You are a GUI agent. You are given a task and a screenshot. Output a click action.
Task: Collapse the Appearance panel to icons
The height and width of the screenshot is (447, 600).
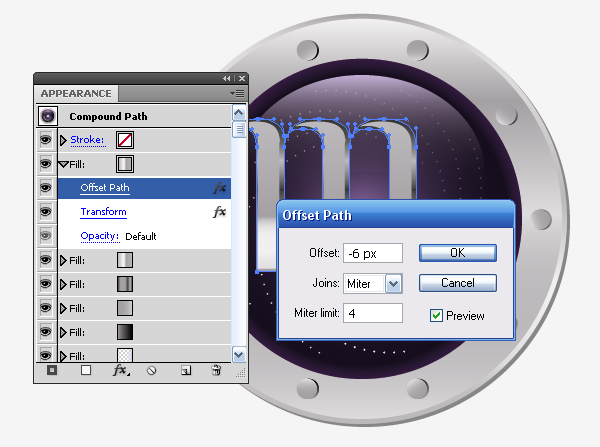coord(227,78)
